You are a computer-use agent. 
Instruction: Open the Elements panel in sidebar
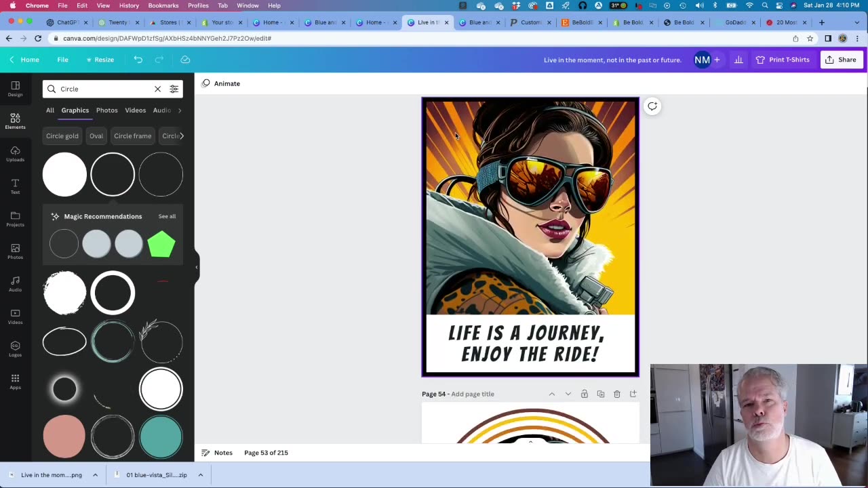click(x=15, y=121)
